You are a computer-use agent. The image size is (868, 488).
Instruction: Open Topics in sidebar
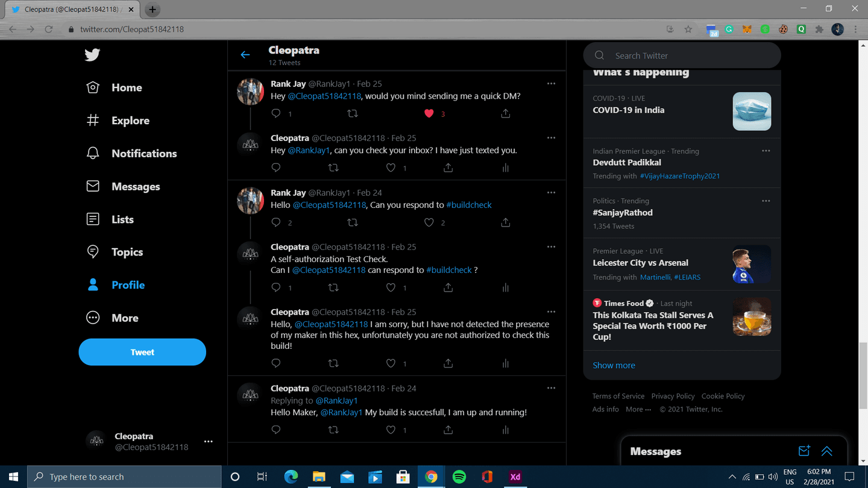[115, 252]
